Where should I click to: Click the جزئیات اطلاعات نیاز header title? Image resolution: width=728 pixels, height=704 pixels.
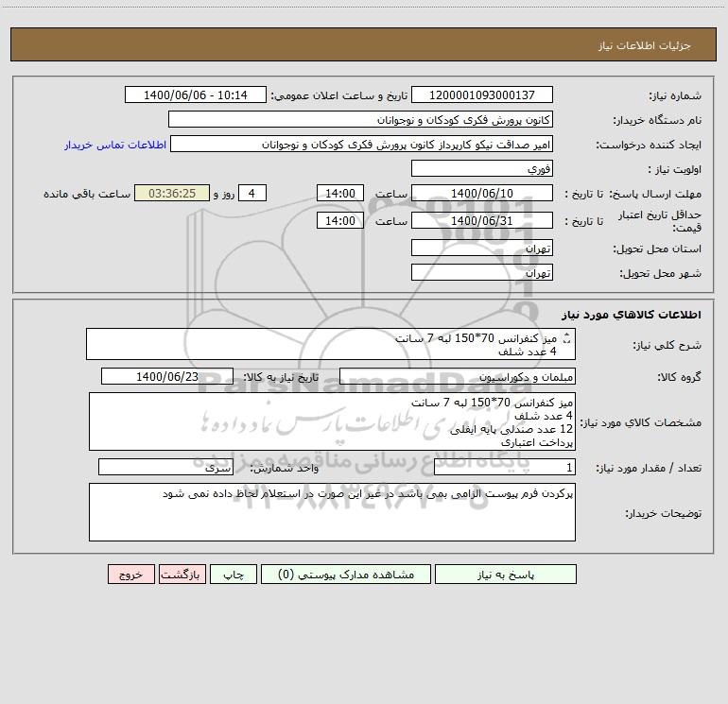[x=645, y=45]
